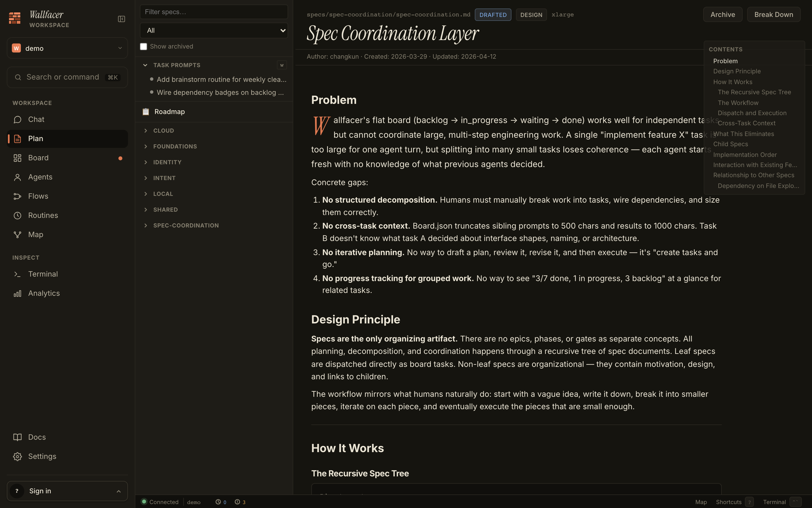Click the green Connected status indicator
812x508 pixels.
144,502
